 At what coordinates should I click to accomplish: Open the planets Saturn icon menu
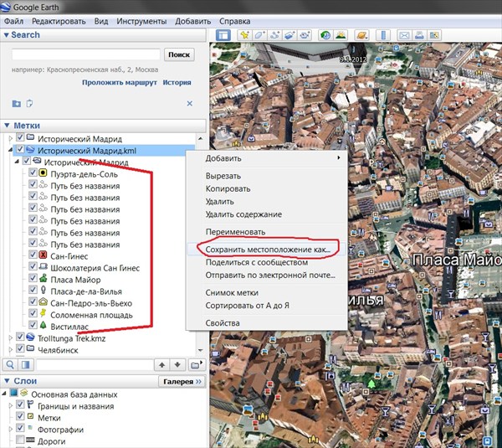click(362, 35)
